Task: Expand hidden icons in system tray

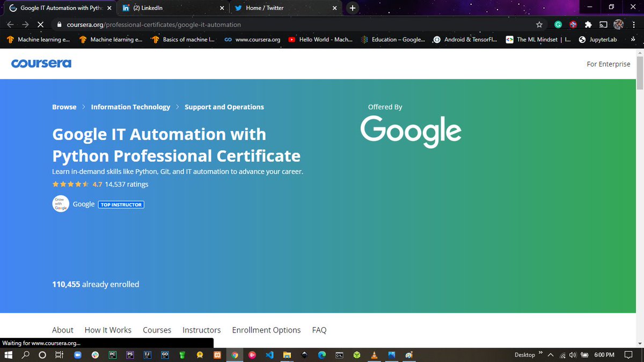Action: (550, 354)
